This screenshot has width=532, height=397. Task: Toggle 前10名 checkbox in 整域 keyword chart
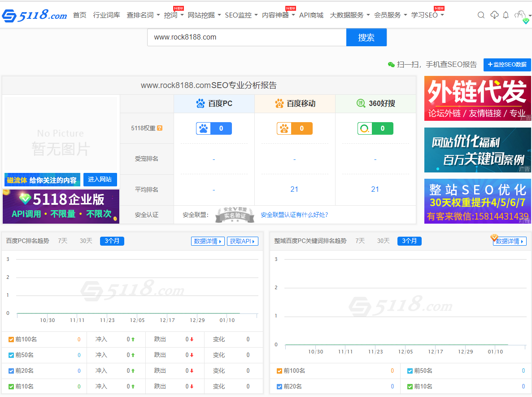pyautogui.click(x=410, y=387)
